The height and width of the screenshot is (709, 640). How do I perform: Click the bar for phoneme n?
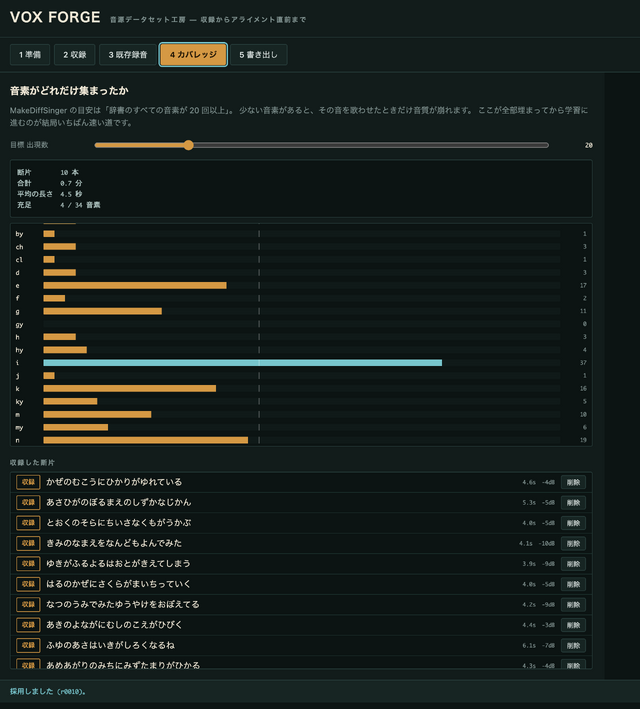click(x=146, y=440)
